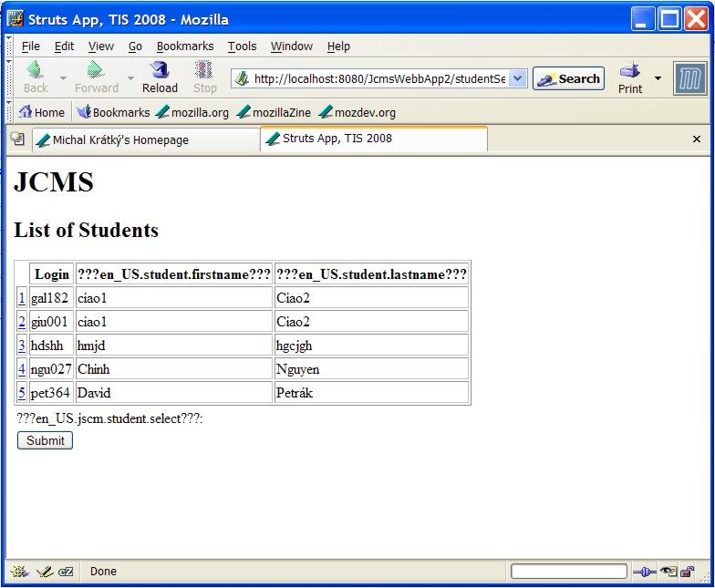Viewport: 715px width, 588px height.
Task: Click the David first name cell
Action: [173, 392]
